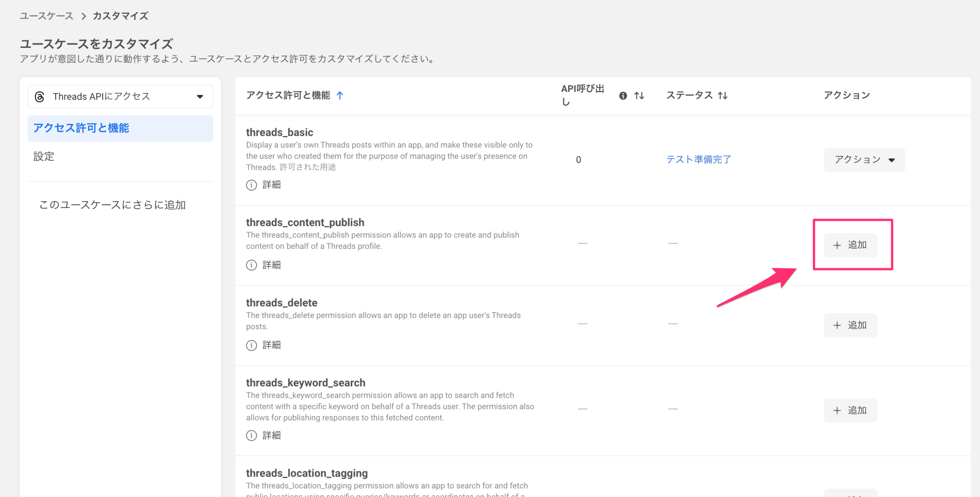Screen dimensions: 980x497
Task: Click sort arrows beside API呼び出し column
Action: 639,96
